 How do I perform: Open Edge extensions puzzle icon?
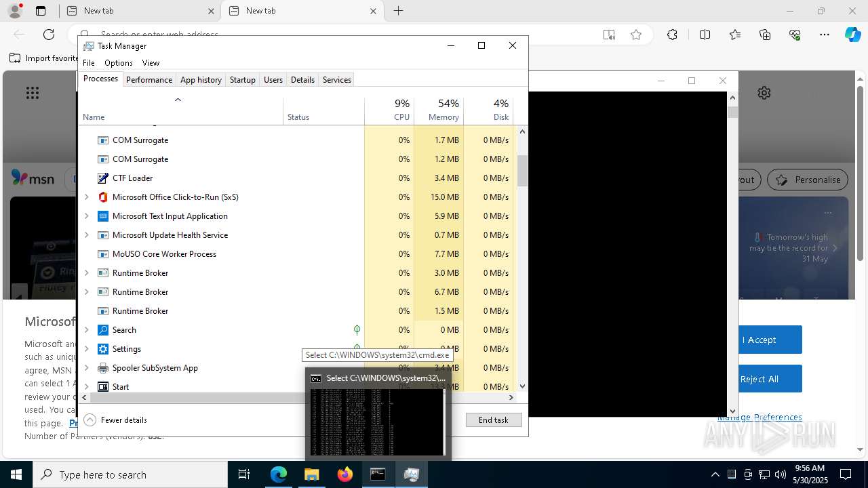[x=672, y=35]
